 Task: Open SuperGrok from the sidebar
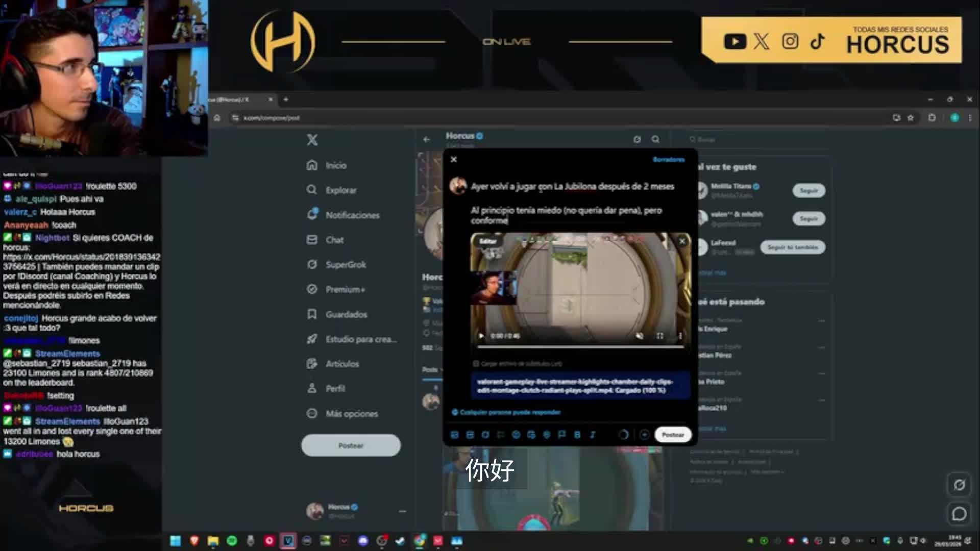[x=346, y=264]
